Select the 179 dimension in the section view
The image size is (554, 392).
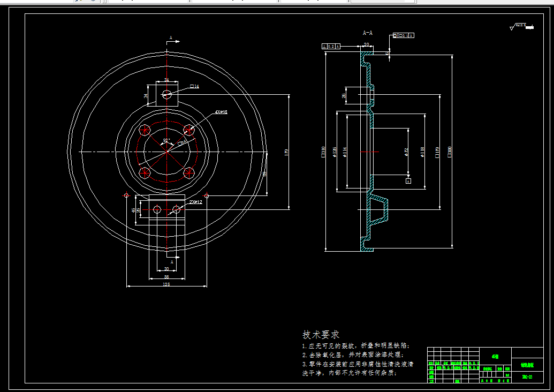(x=437, y=152)
